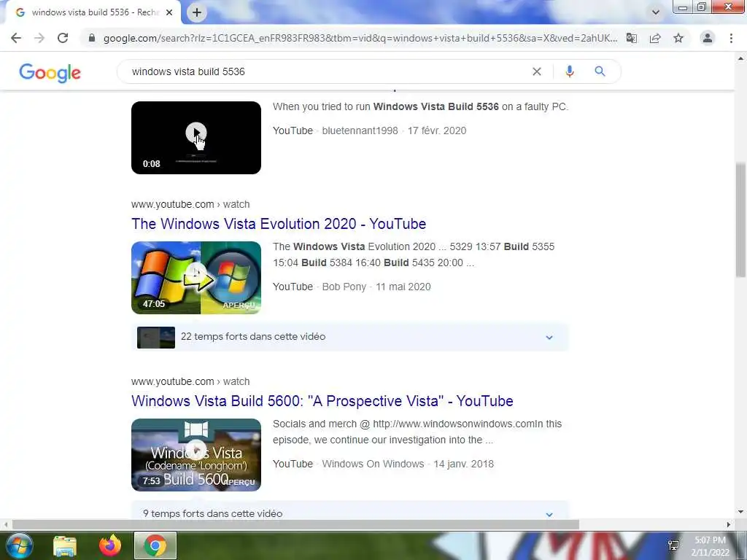Viewport: 747px width, 560px height.
Task: Click the faulty PC description text
Action: coord(421,106)
